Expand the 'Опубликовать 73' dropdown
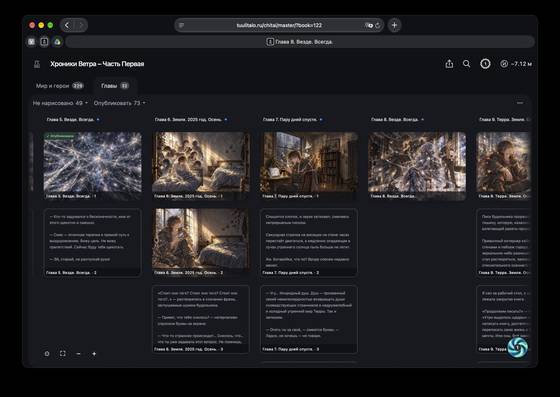560x397 pixels. [x=119, y=103]
